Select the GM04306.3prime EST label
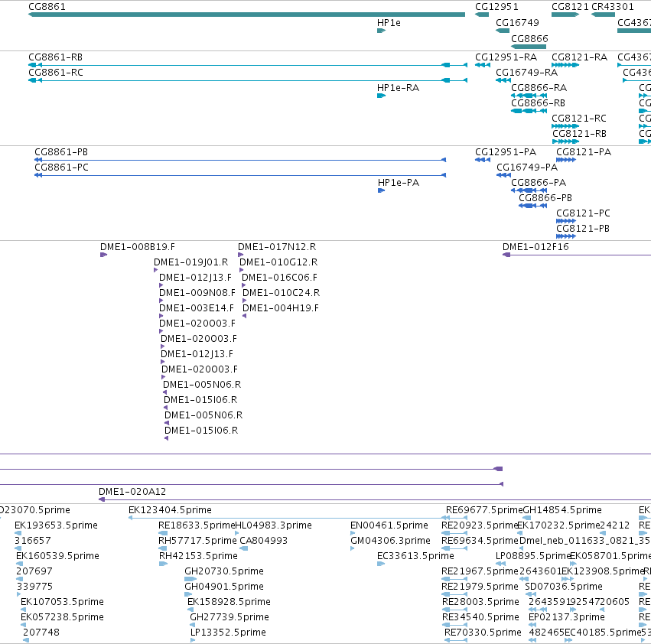 (x=390, y=541)
